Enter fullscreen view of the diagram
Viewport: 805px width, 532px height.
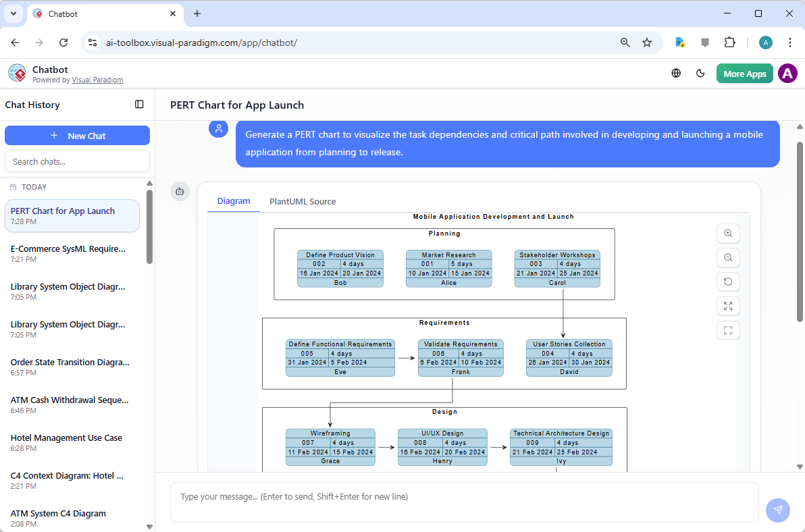tap(728, 330)
